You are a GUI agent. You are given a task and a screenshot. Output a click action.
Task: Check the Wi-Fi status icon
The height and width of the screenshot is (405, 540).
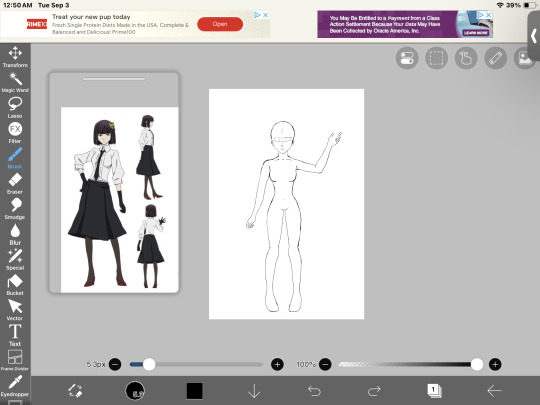pyautogui.click(x=500, y=5)
